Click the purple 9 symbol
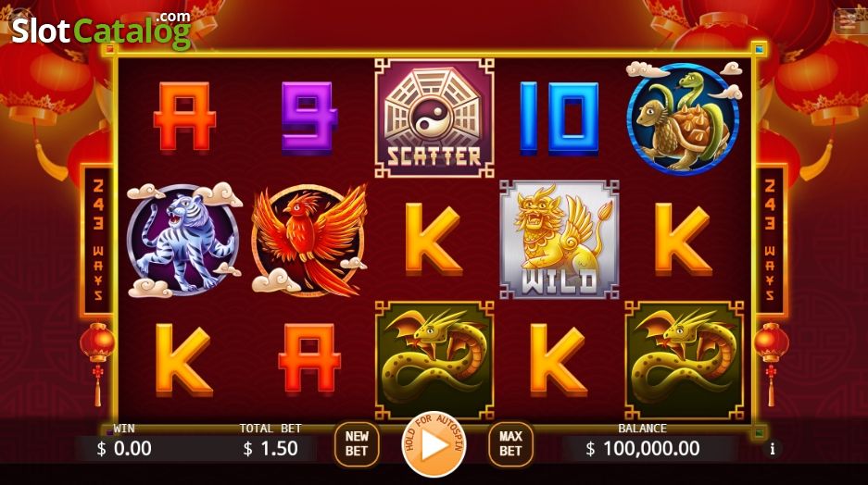 pyautogui.click(x=309, y=118)
